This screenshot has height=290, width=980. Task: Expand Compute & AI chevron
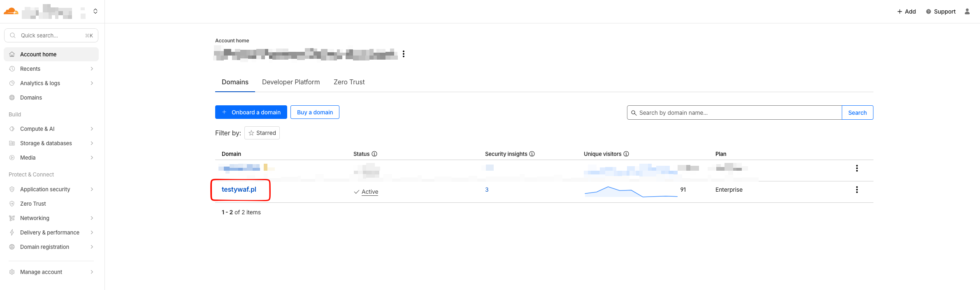click(x=92, y=129)
